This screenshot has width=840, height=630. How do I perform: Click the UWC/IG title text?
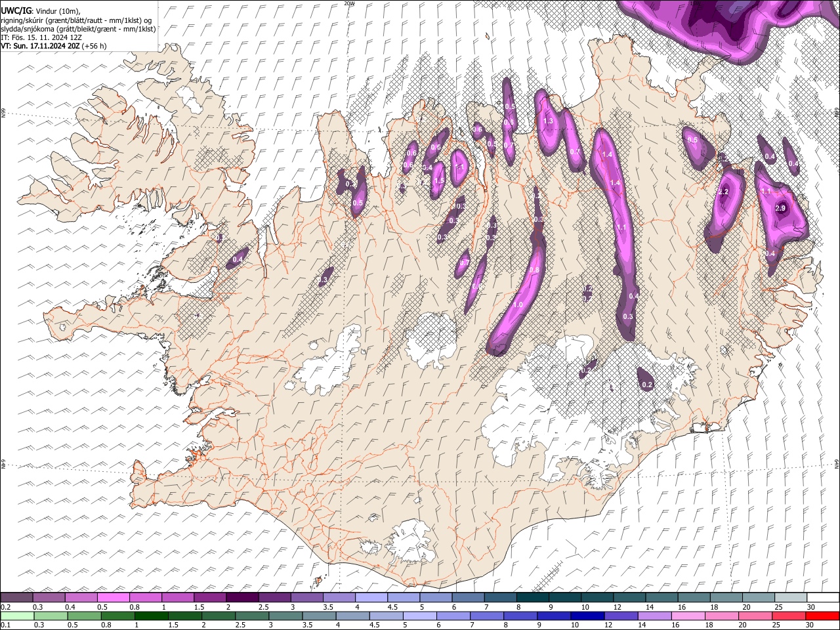click(x=16, y=10)
